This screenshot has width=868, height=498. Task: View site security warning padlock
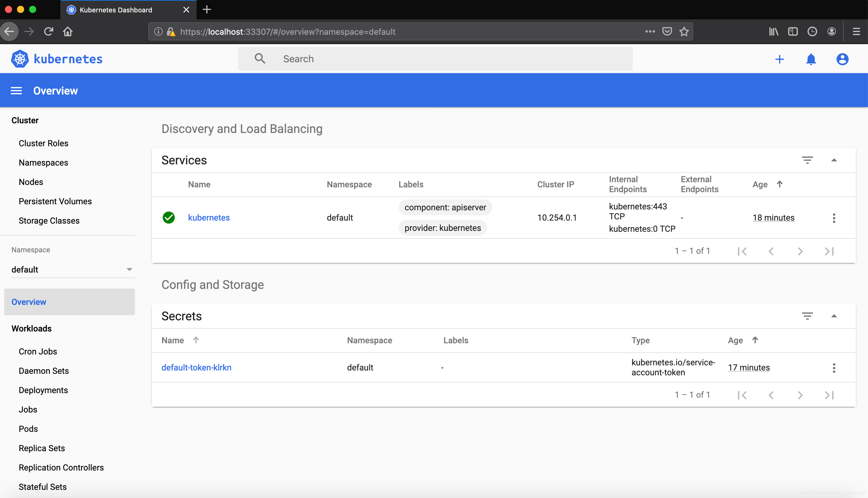click(x=171, y=31)
